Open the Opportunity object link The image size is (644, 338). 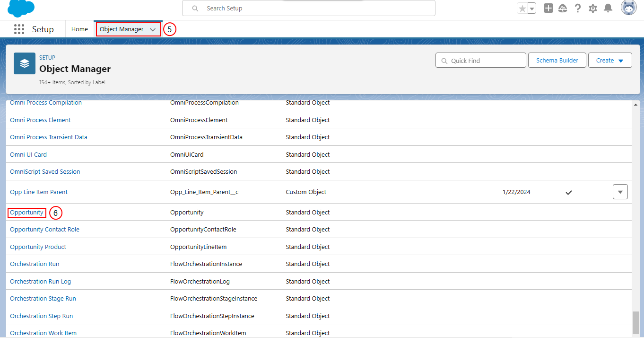[26, 213]
